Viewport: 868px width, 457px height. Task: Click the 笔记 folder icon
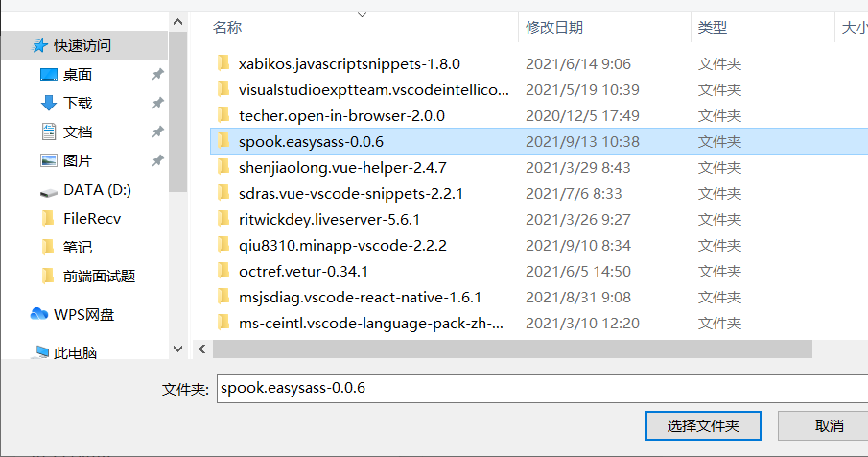[48, 247]
